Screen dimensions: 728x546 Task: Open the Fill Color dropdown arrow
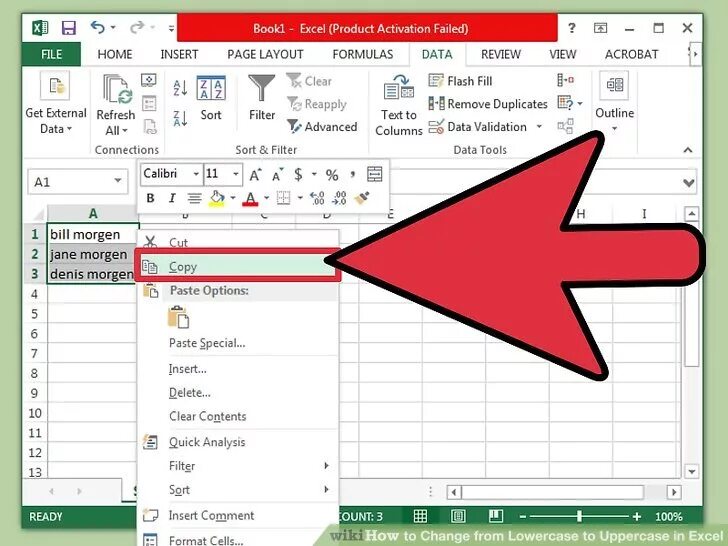(x=233, y=198)
